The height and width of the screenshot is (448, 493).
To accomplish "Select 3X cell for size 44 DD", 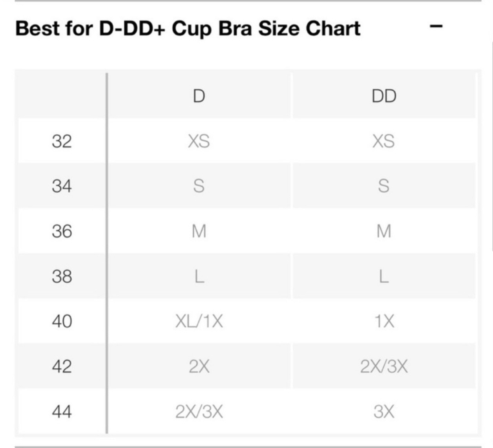I will point(384,411).
